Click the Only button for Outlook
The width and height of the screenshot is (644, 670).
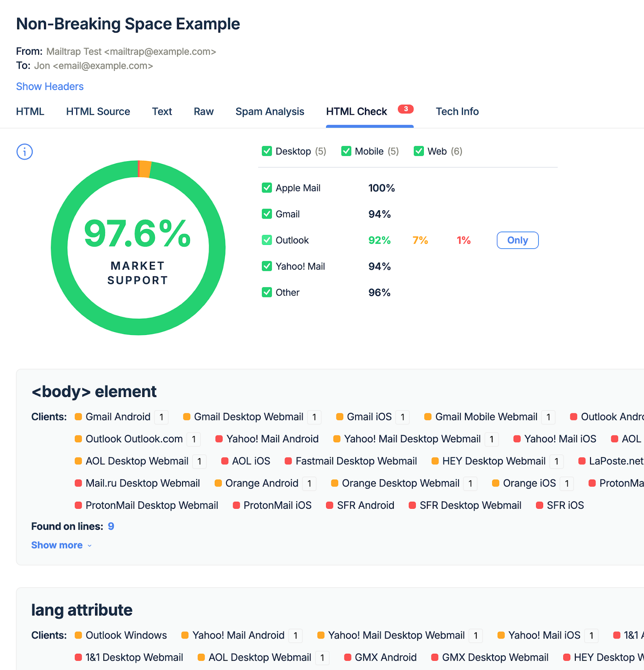click(x=517, y=240)
